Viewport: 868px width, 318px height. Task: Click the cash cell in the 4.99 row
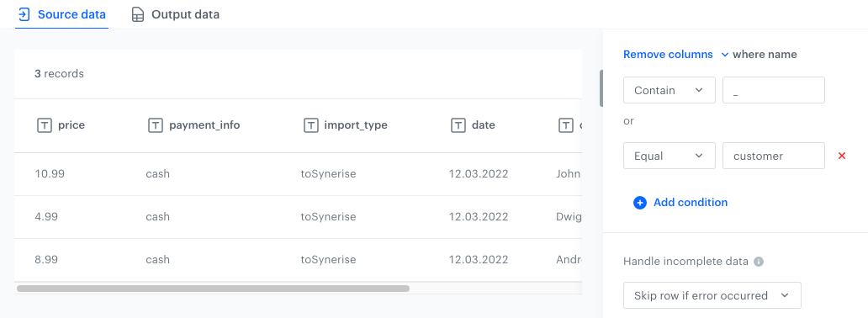click(x=158, y=216)
